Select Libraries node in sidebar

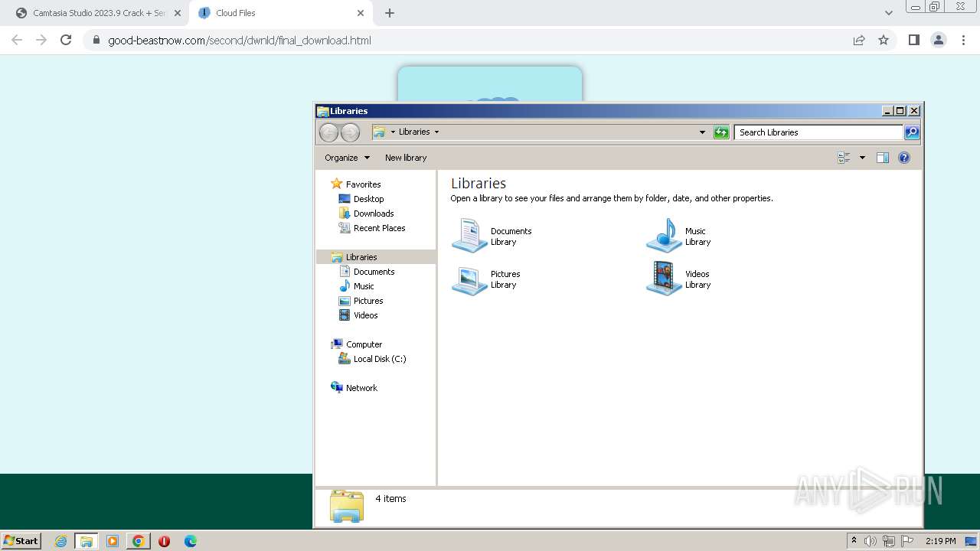point(376,257)
